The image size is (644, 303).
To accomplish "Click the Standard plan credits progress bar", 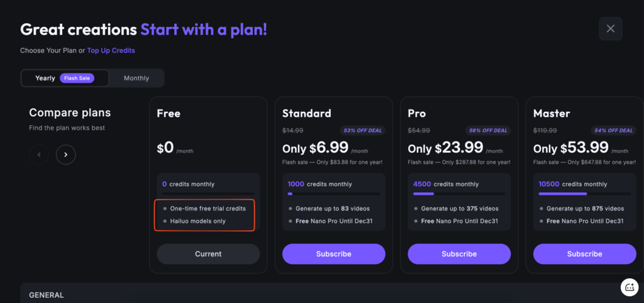I will tap(333, 194).
